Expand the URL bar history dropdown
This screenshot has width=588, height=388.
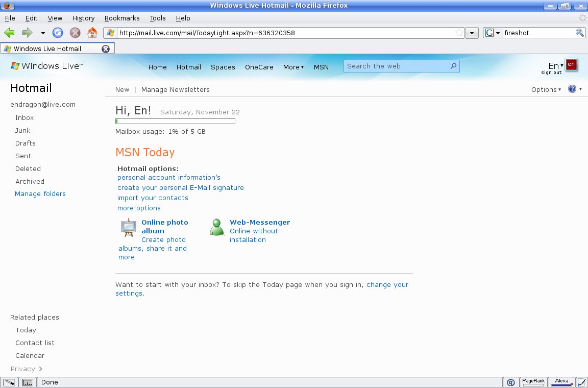[472, 33]
